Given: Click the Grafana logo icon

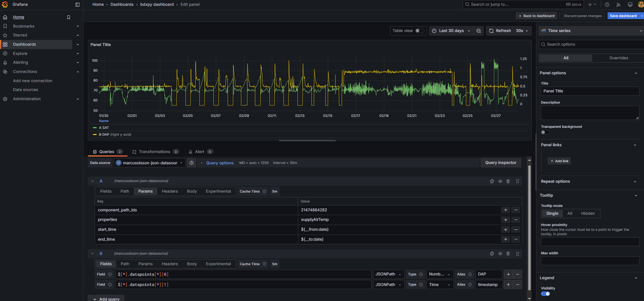Looking at the screenshot, I should coord(5,4).
